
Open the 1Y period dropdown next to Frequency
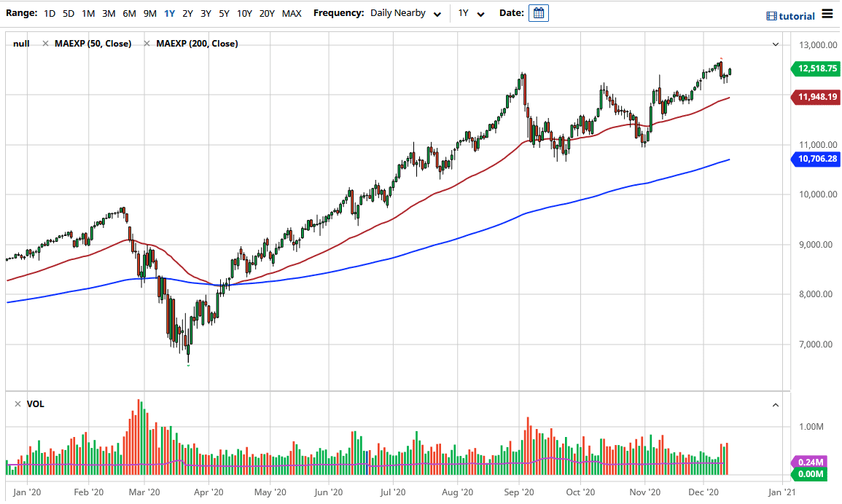tap(470, 13)
